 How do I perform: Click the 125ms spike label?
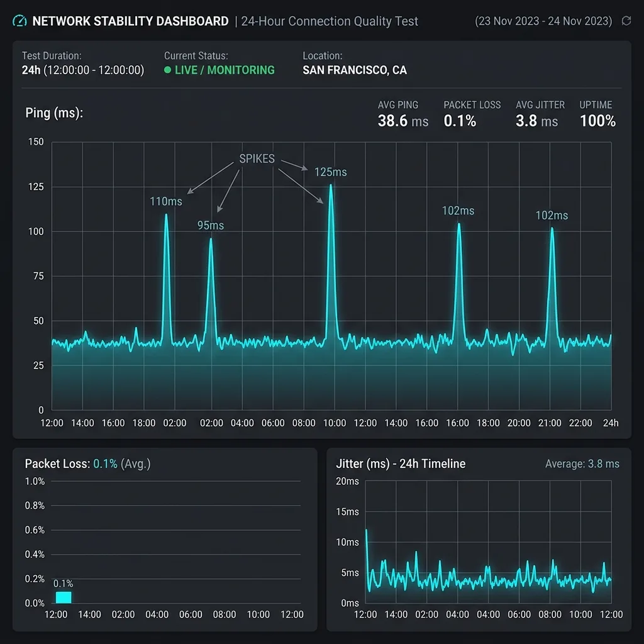[331, 172]
